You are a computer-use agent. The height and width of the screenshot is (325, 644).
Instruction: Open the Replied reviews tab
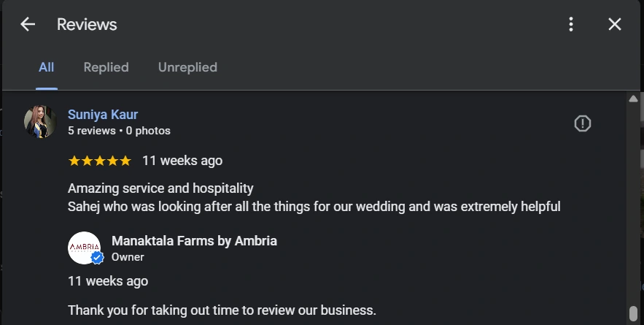[106, 67]
